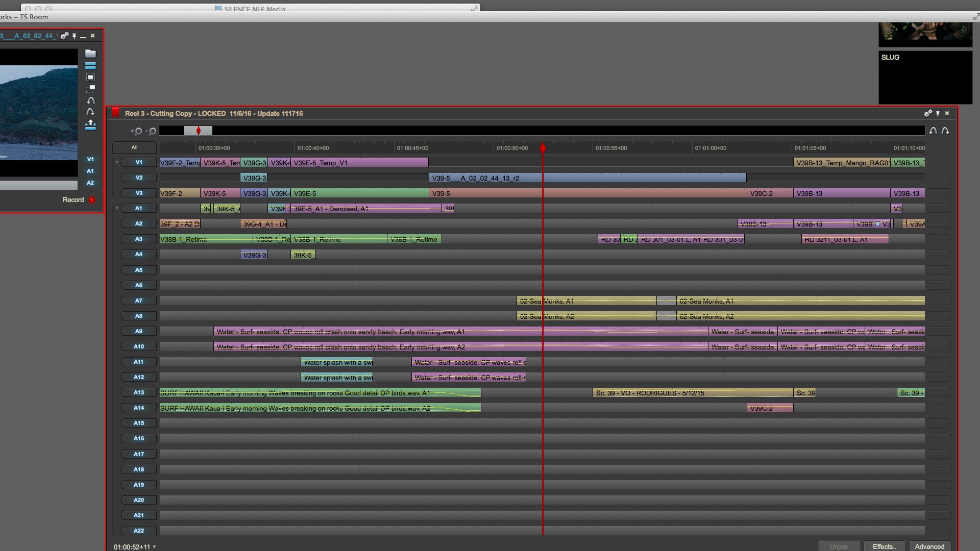Open viewer settings cogs icon
Viewport: 980px width, 551px height.
(64, 36)
